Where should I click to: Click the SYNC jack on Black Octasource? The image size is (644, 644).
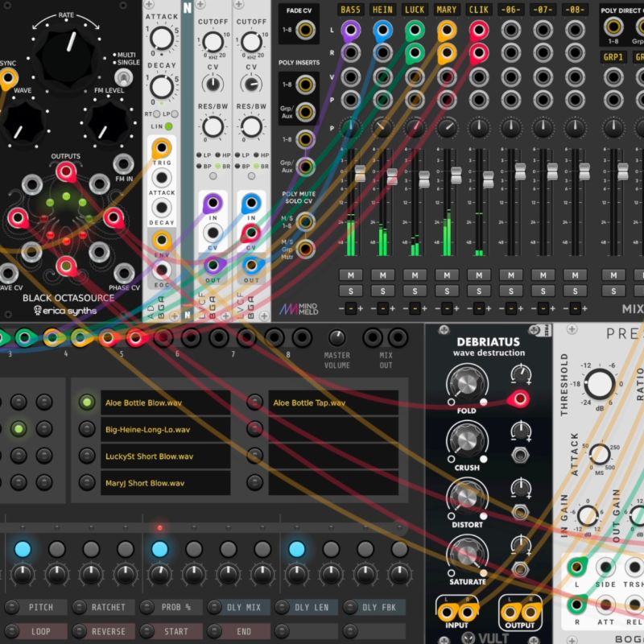pyautogui.click(x=7, y=77)
